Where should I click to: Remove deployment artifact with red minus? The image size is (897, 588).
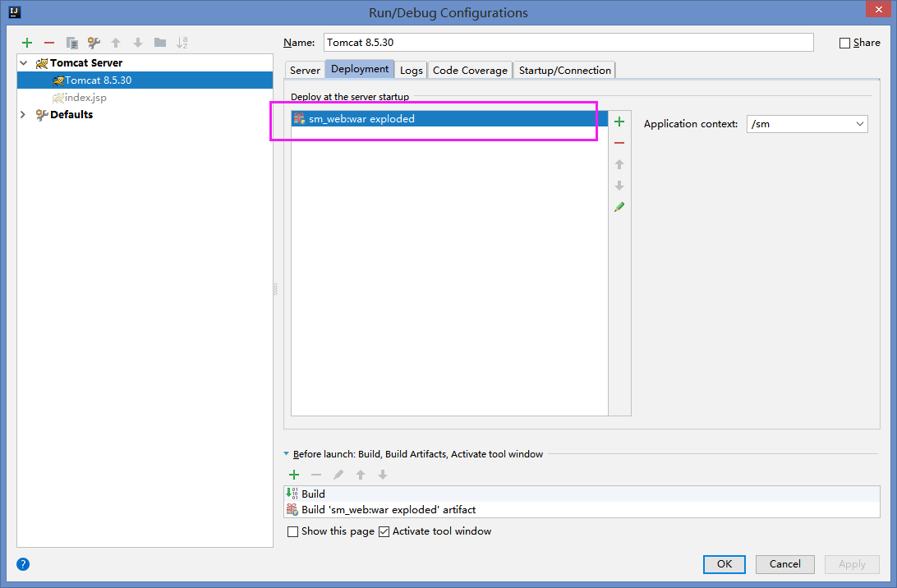coord(619,143)
